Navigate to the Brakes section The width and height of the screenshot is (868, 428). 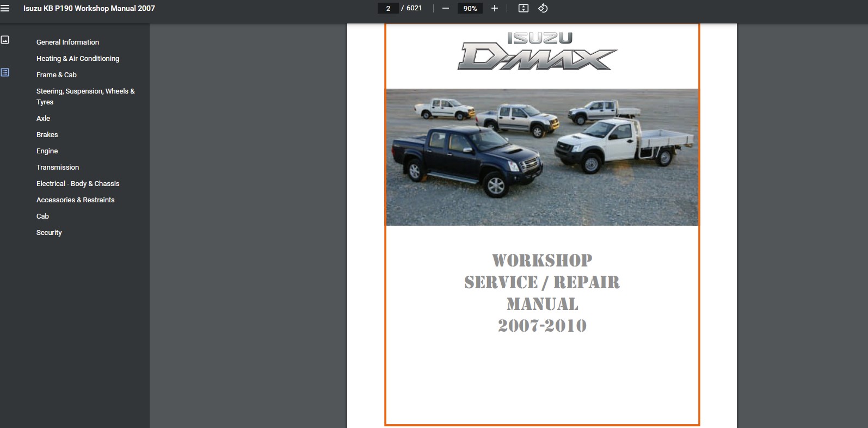click(47, 134)
